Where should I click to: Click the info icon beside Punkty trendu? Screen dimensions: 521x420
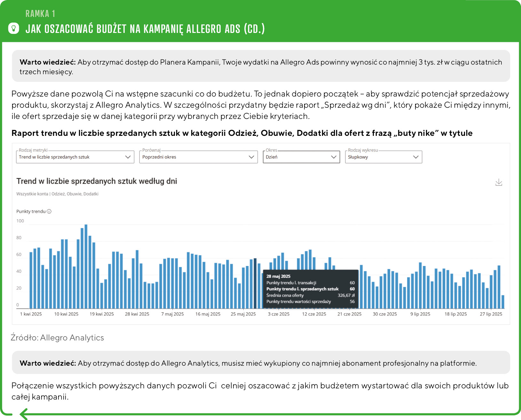point(49,211)
